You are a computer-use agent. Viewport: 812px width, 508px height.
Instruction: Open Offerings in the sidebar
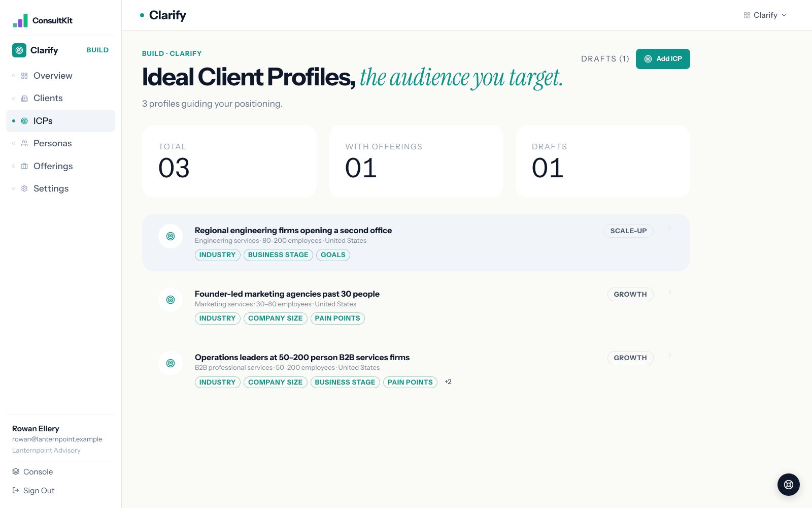pyautogui.click(x=60, y=166)
